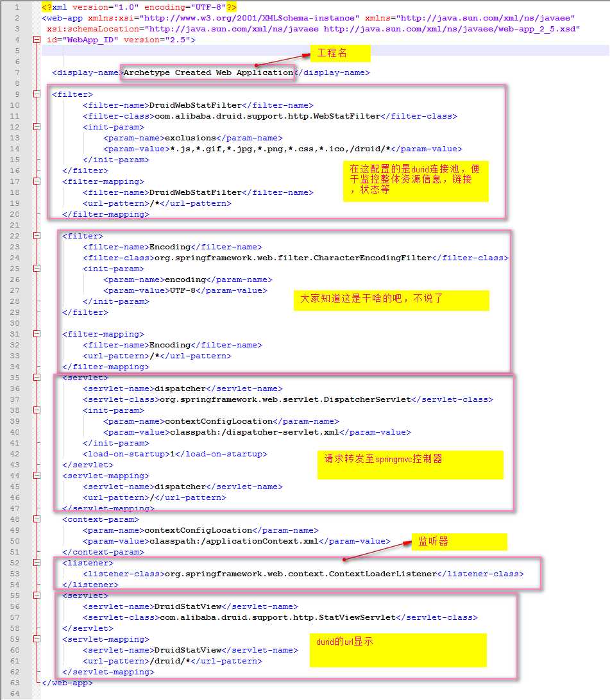Click xsi:schemaLocation attribute on line 3
This screenshot has height=700, width=610.
click(x=313, y=29)
